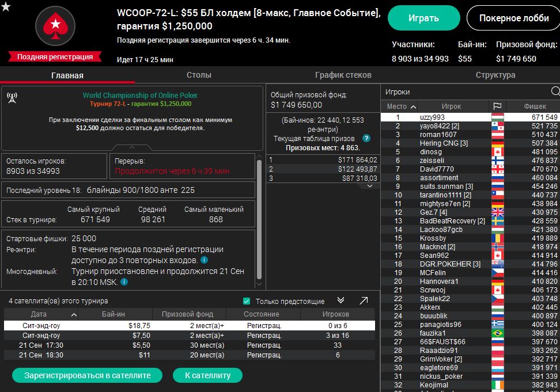Click the Irish flag beside Keojimal
The width and height of the screenshot is (560, 392).
[498, 385]
